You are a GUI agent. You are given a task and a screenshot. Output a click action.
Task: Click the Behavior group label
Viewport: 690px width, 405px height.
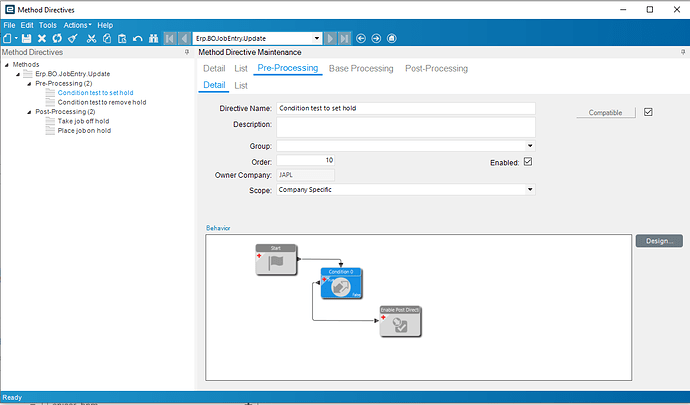(218, 228)
